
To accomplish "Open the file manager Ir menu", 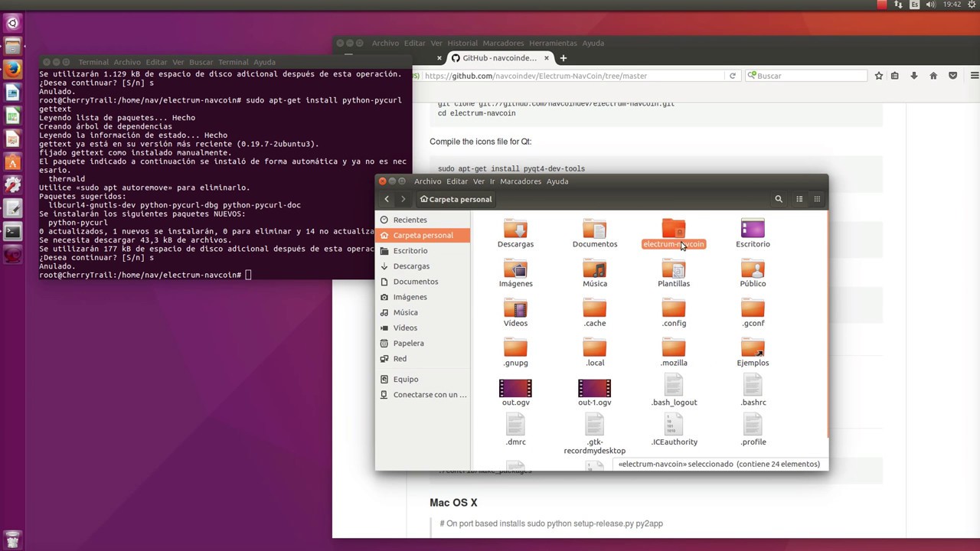I will (492, 181).
